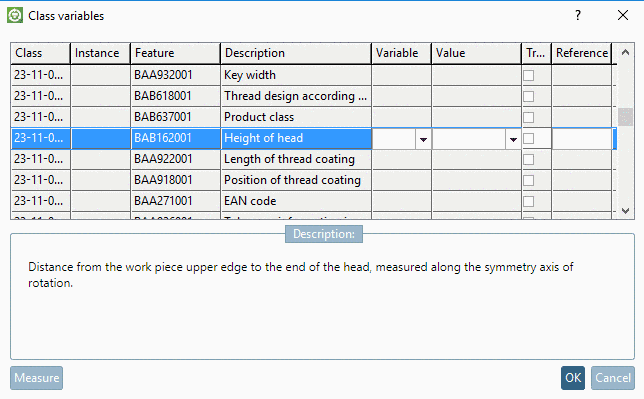644x399 pixels.
Task: Select the EAN code description cell
Action: pyautogui.click(x=296, y=201)
